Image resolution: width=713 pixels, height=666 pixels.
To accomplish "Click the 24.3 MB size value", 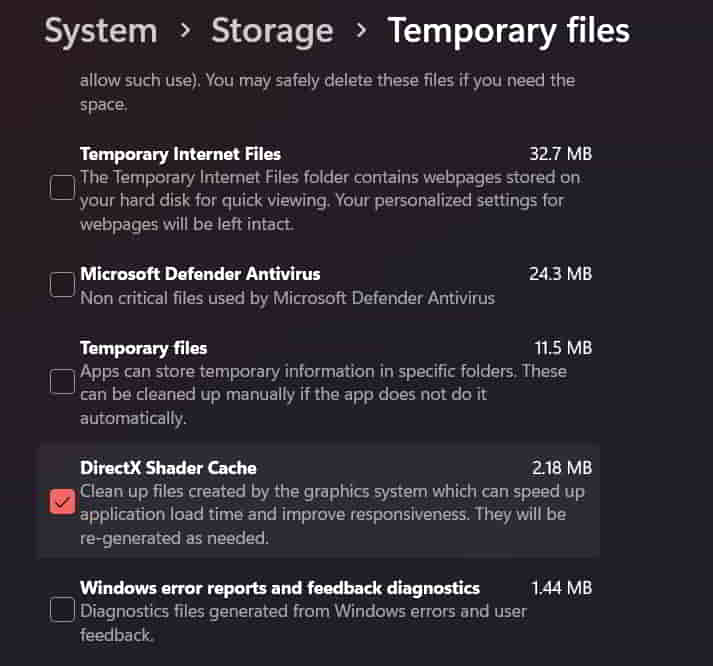I will 560,273.
